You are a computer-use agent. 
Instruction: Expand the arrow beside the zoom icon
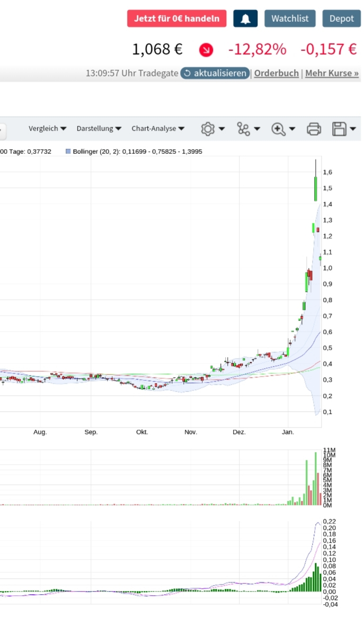tap(292, 129)
